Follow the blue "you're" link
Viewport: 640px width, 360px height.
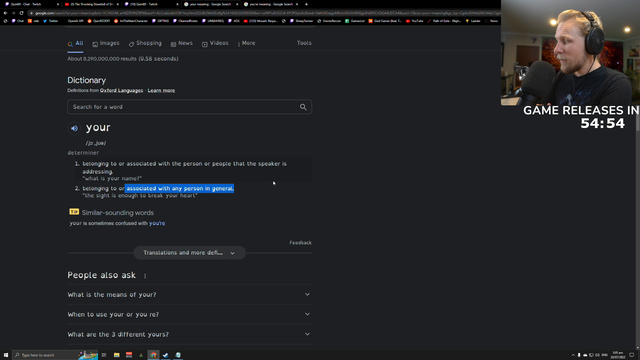coord(157,223)
